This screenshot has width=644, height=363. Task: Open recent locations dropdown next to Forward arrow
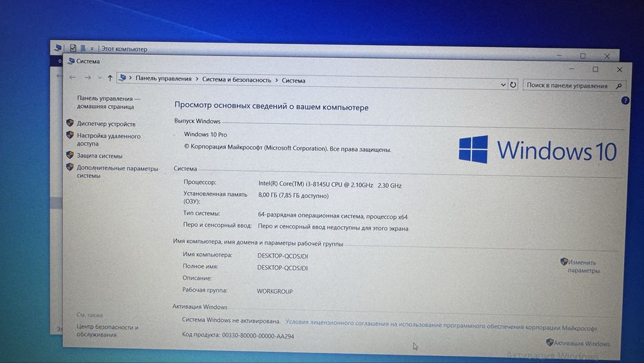pyautogui.click(x=99, y=78)
